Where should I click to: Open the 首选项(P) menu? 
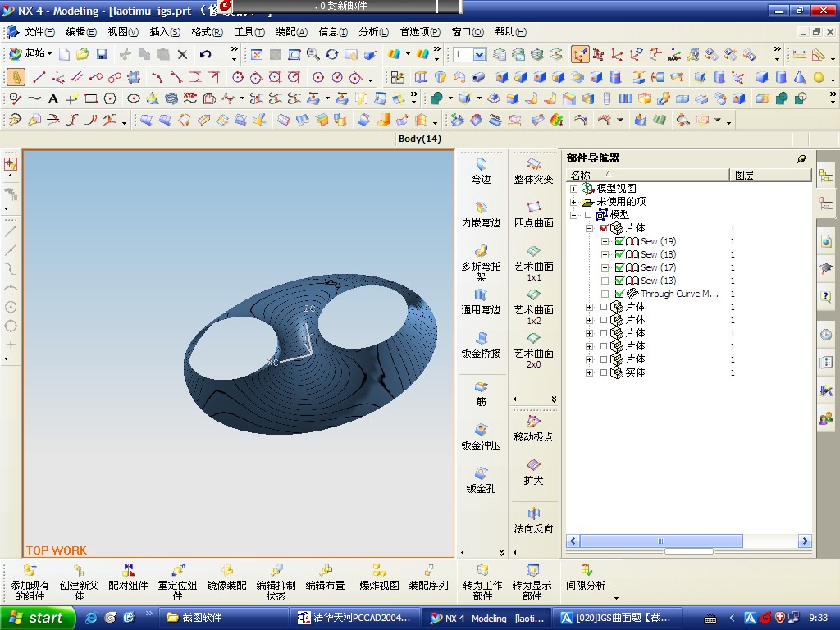click(x=420, y=32)
